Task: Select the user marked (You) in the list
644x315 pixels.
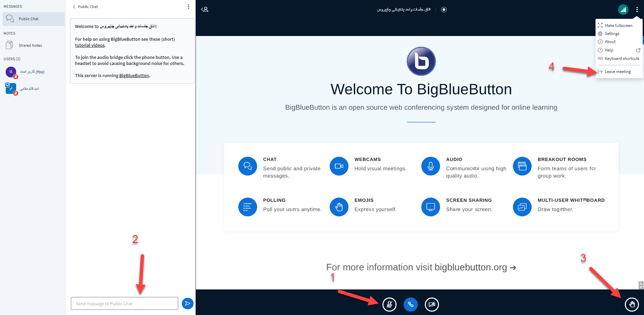Action: pos(33,72)
